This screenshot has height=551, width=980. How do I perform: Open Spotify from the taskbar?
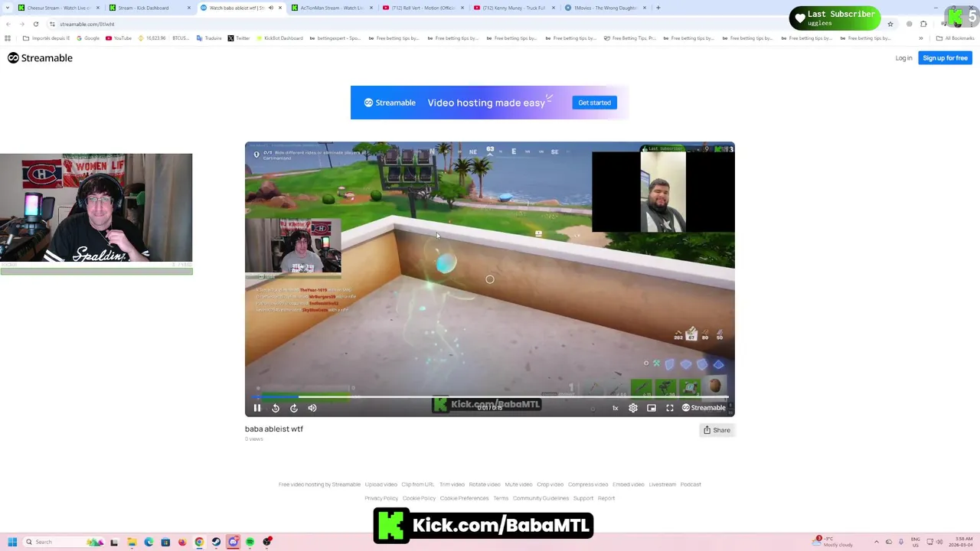coord(250,542)
